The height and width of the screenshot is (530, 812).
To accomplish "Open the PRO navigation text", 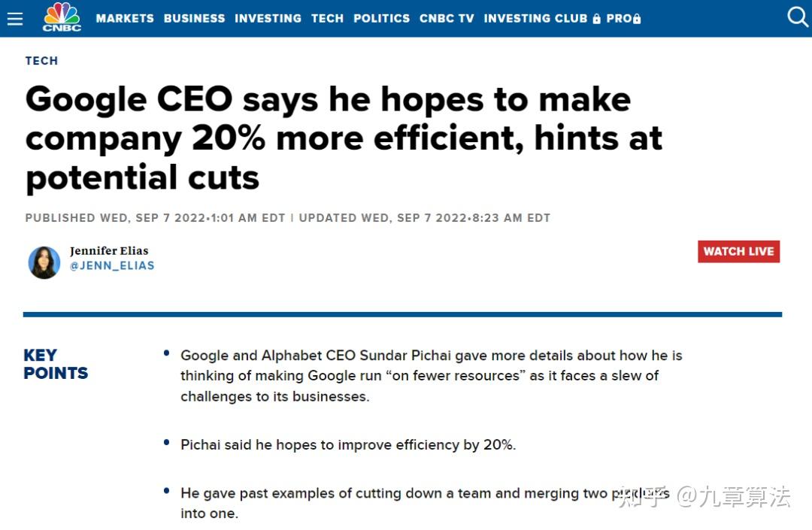I will pyautogui.click(x=619, y=19).
